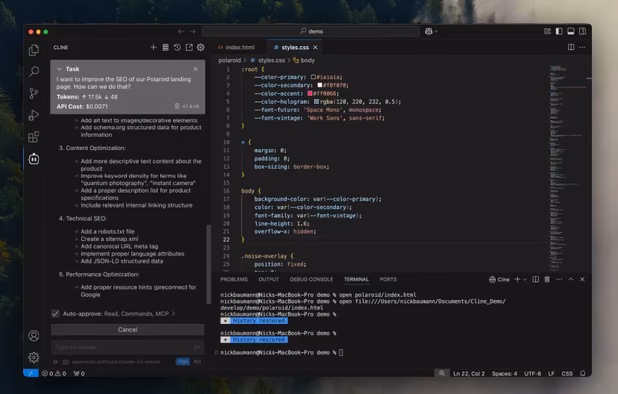Pop Cline out into editor
This screenshot has width=618, height=394.
(x=189, y=47)
